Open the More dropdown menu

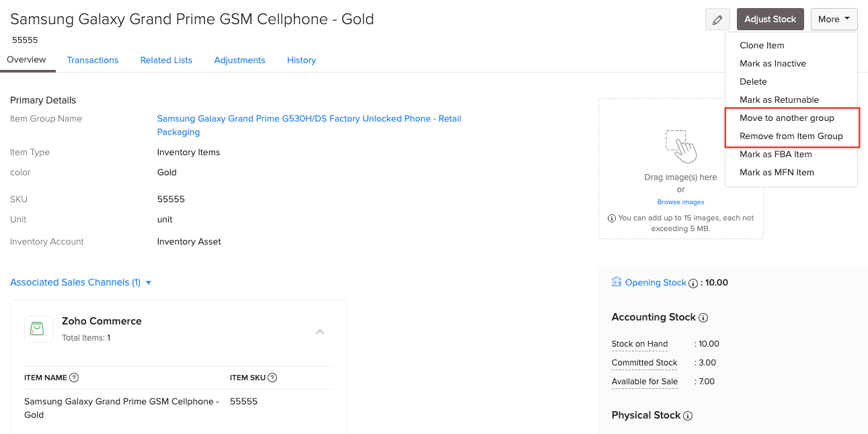click(834, 19)
